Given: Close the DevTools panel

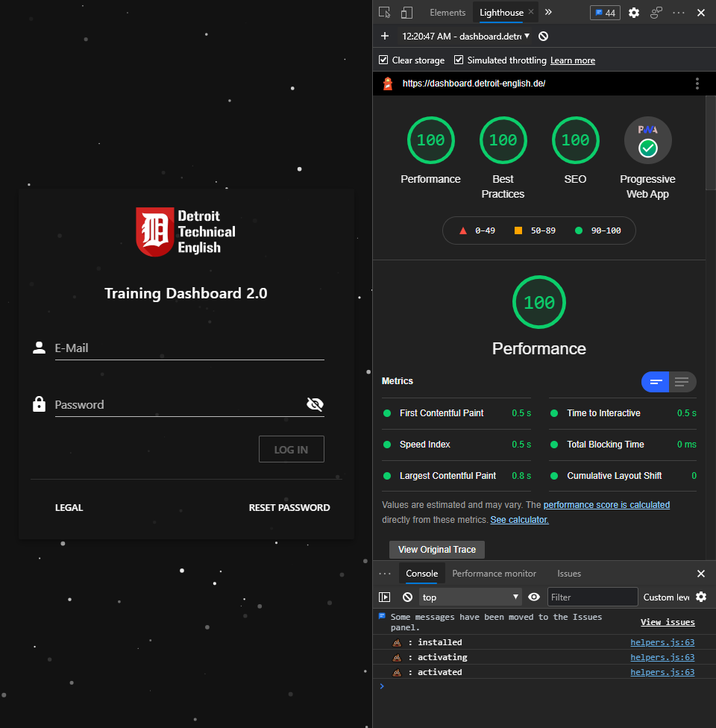Looking at the screenshot, I should coord(701,13).
